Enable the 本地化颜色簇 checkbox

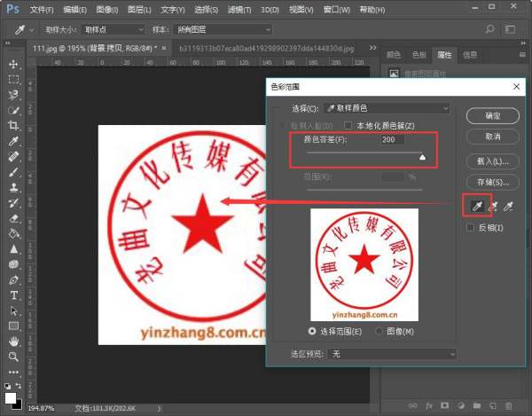point(348,125)
